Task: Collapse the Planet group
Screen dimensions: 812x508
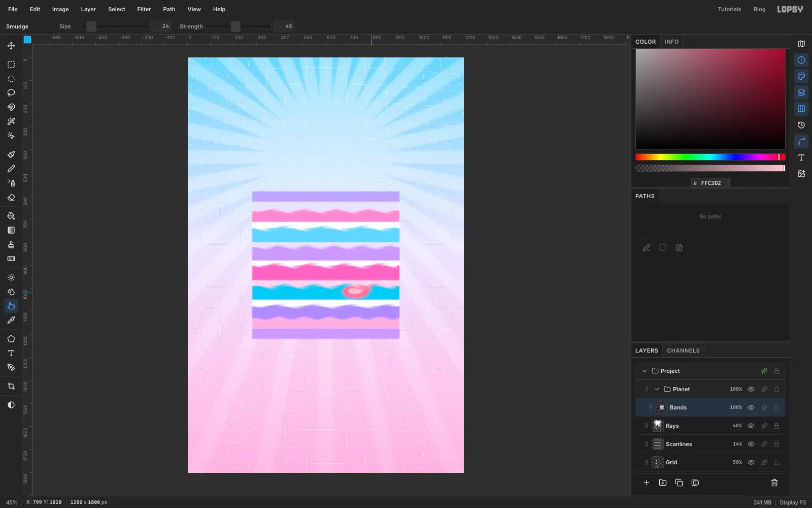Action: (x=657, y=389)
